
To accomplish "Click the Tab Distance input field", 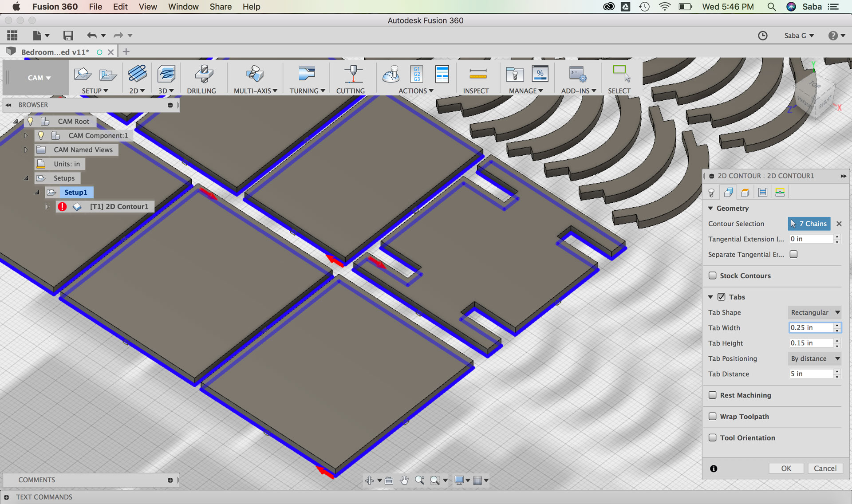I will click(811, 374).
